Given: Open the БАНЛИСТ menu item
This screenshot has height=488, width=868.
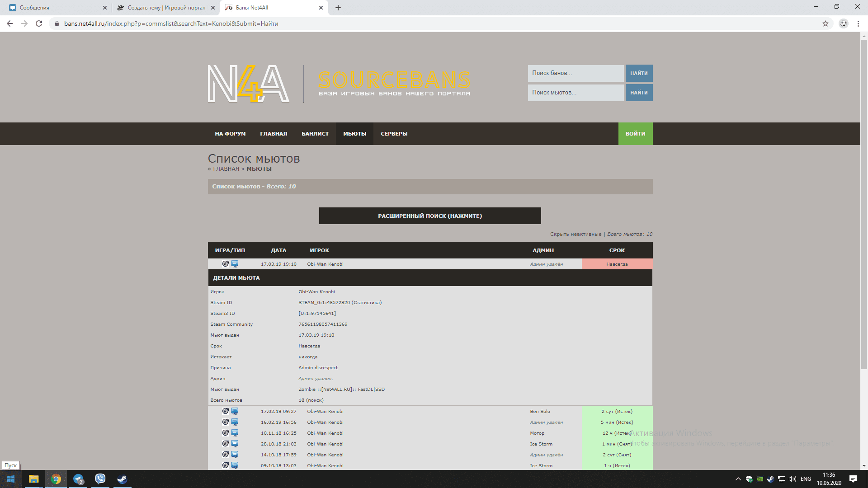Looking at the screenshot, I should tap(315, 134).
